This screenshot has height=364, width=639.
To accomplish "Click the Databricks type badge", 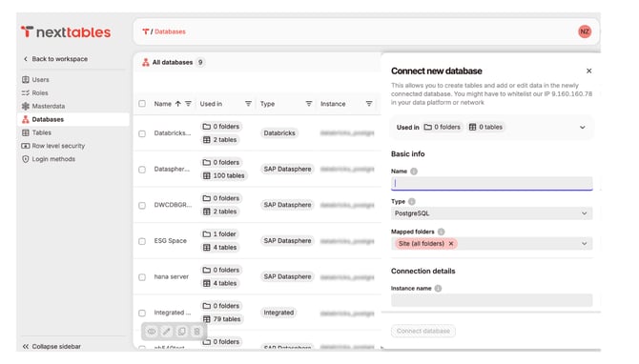I will [x=279, y=133].
